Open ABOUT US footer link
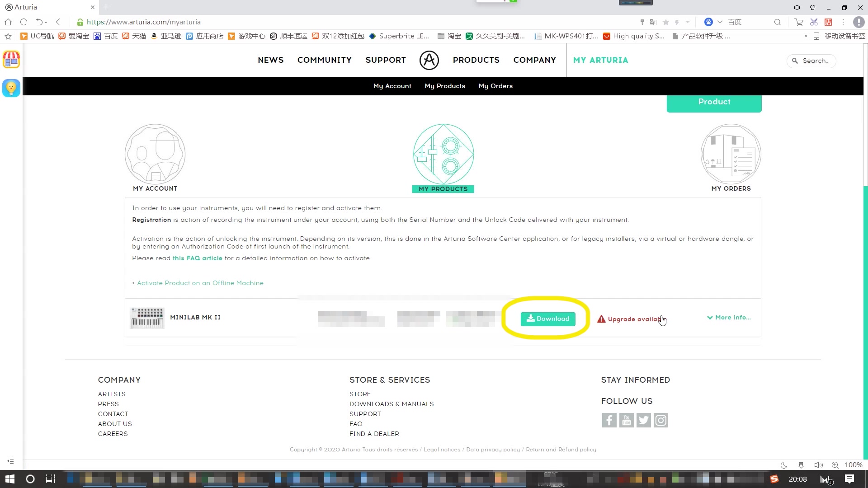868x488 pixels. click(115, 424)
